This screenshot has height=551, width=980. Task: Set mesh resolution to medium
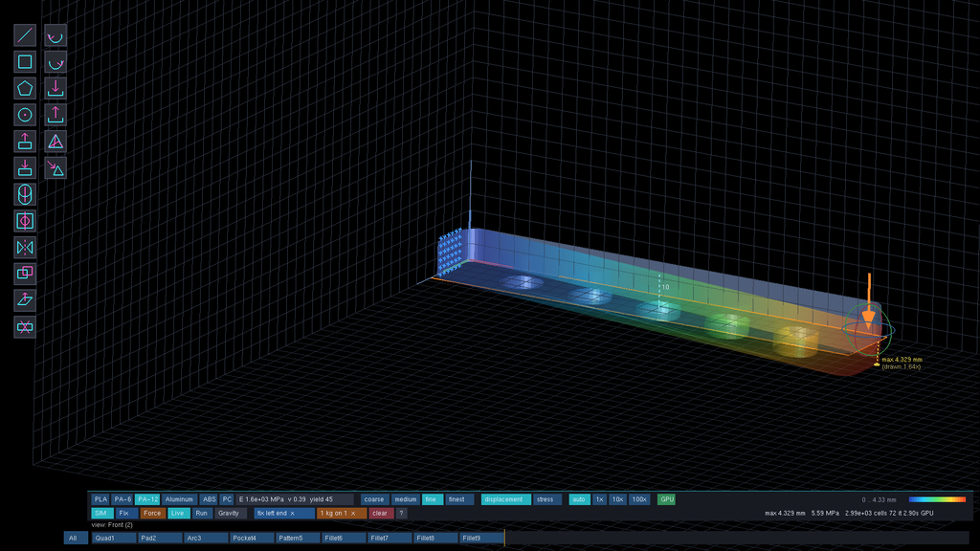coord(405,499)
